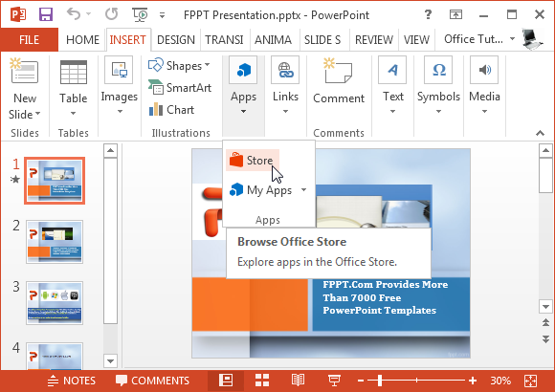Select the INSERT ribbon tab
555x392 pixels.
pyautogui.click(x=128, y=39)
